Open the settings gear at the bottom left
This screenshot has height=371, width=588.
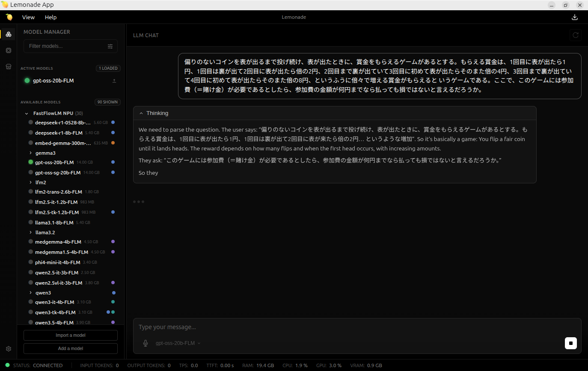(x=8, y=349)
